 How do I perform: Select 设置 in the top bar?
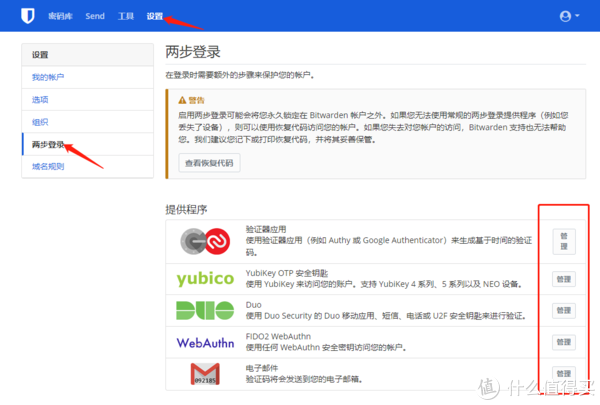155,16
